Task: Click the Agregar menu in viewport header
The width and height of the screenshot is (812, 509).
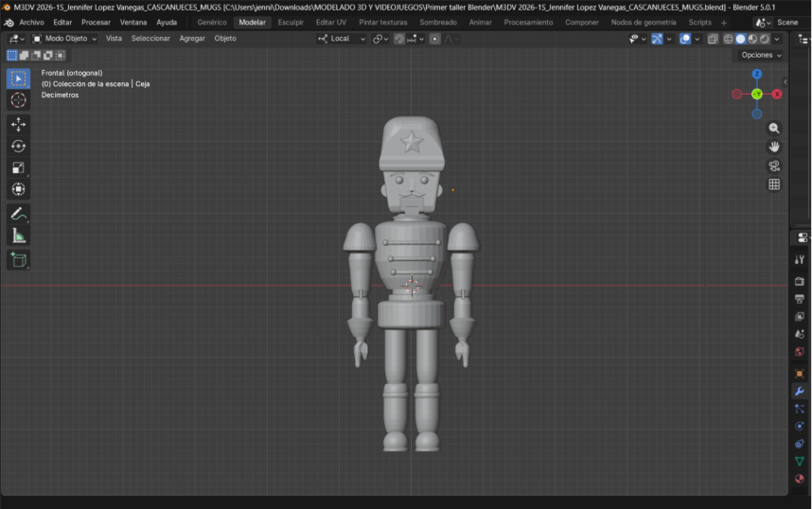Action: [192, 39]
